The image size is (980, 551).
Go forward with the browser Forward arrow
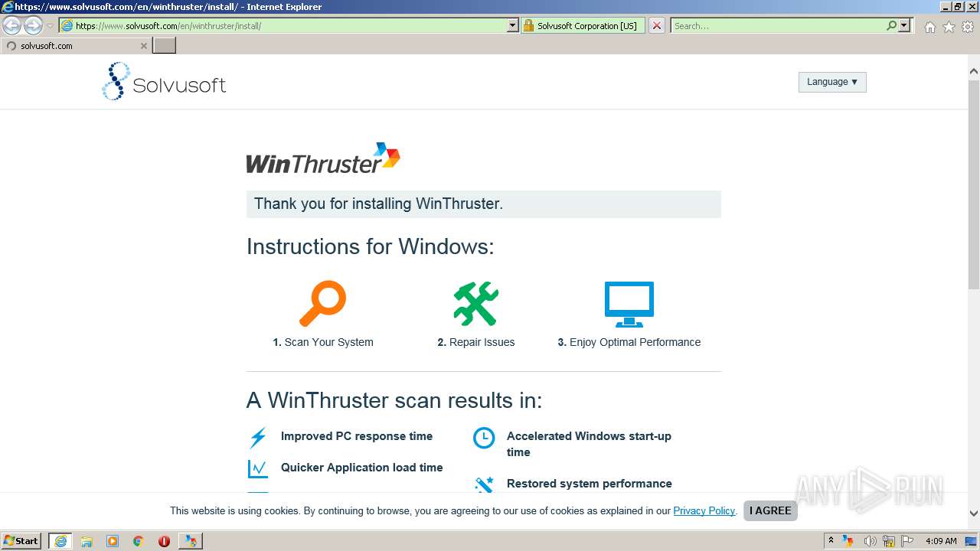click(x=33, y=26)
